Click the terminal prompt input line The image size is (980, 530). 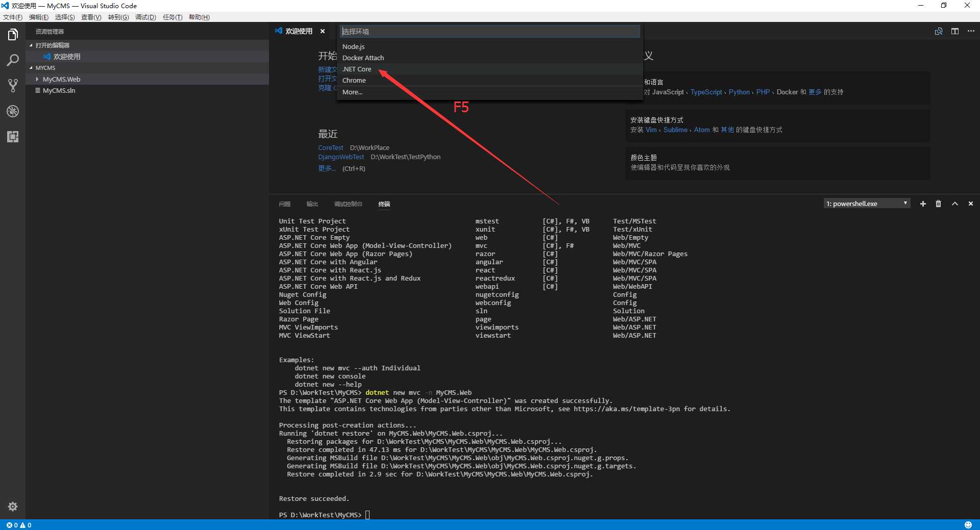367,515
